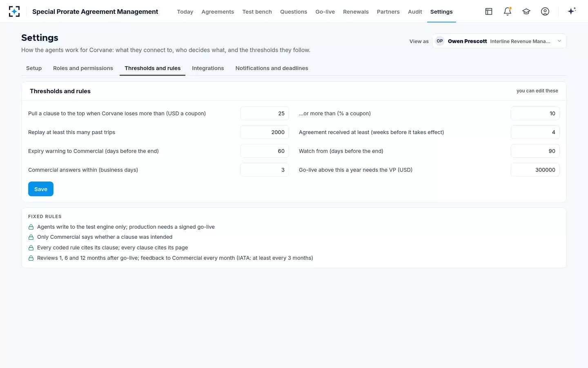
Task: Edit the past trips replay field showing 2000
Action: (x=265, y=132)
